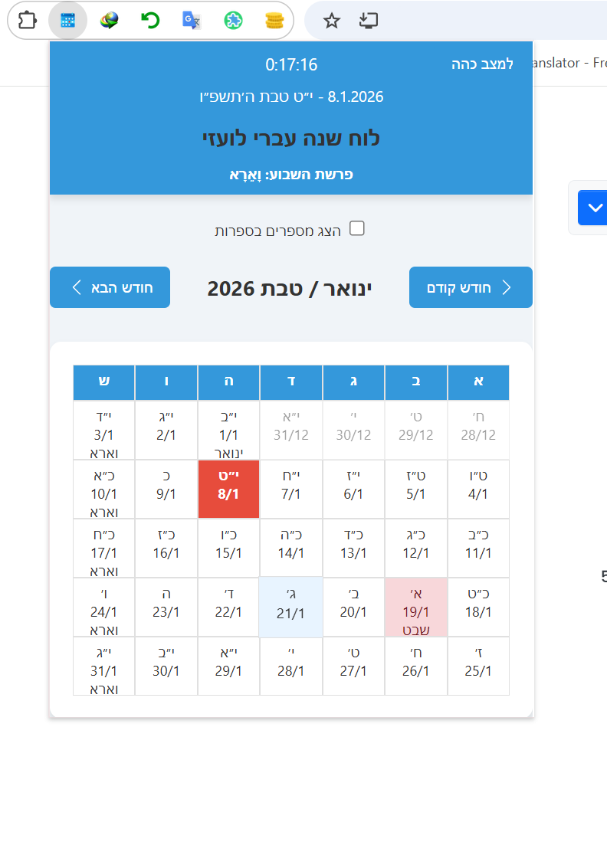Click the Internet Download Manager icon
This screenshot has width=607, height=868.
click(109, 20)
